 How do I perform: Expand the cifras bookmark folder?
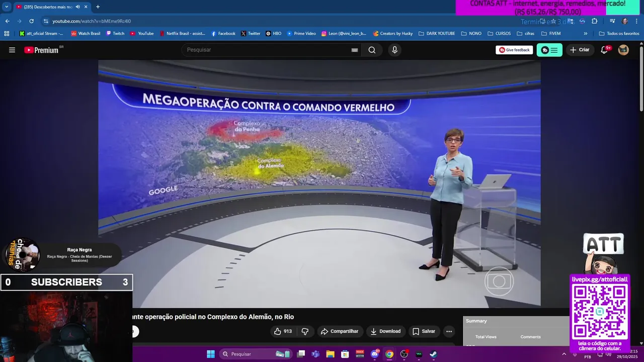pyautogui.click(x=525, y=34)
